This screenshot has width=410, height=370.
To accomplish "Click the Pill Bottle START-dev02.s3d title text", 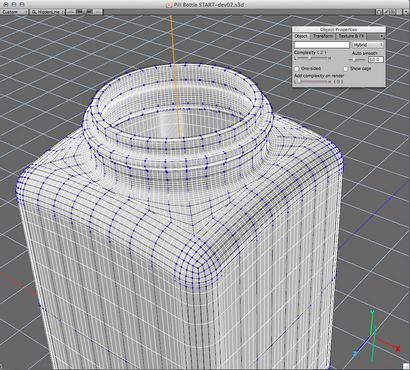I will tap(209, 4).
